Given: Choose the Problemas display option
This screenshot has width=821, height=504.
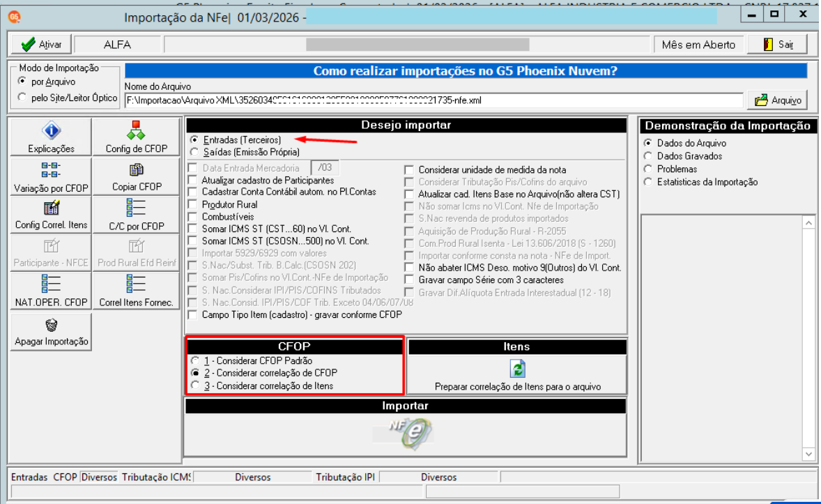Looking at the screenshot, I should point(648,169).
